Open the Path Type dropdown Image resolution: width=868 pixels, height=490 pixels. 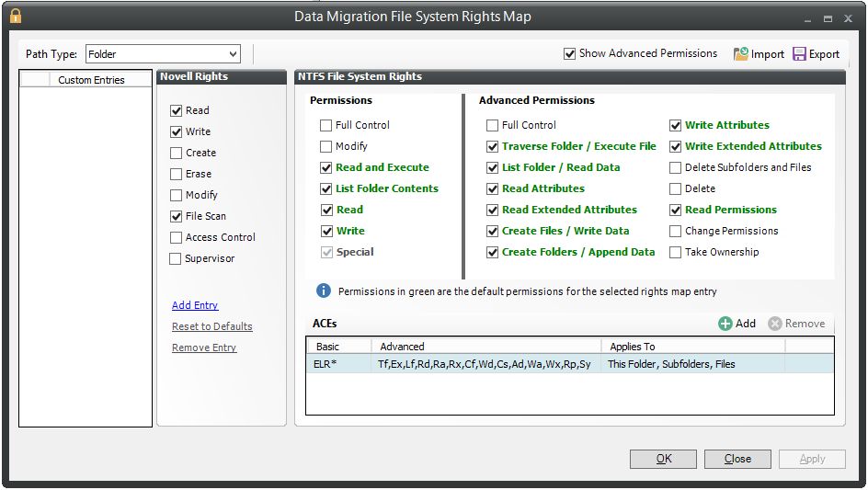[x=233, y=54]
